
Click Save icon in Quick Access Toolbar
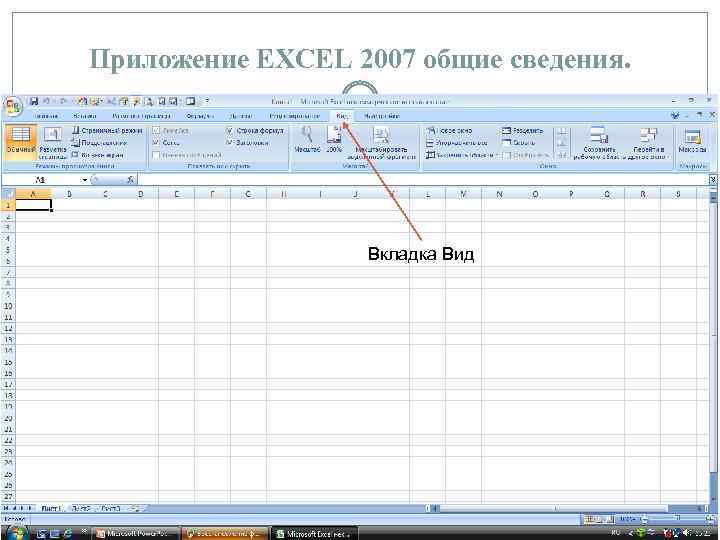point(34,101)
